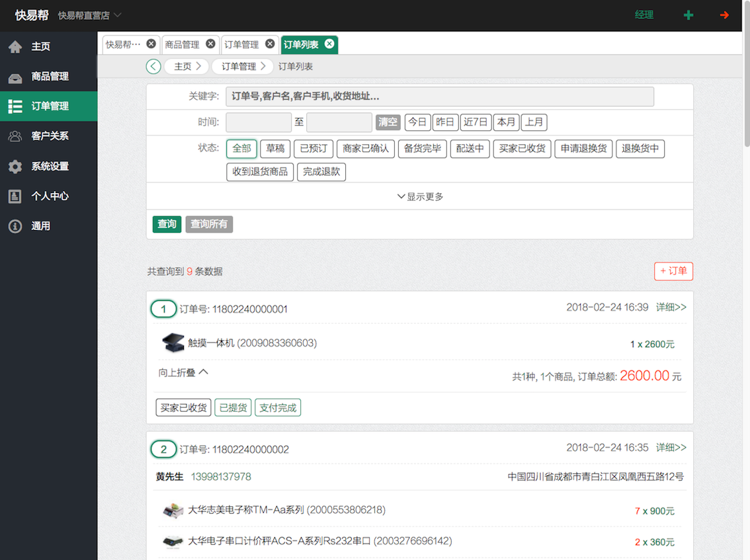750x560 pixels.
Task: Expand 显示更多 filter options
Action: click(420, 196)
